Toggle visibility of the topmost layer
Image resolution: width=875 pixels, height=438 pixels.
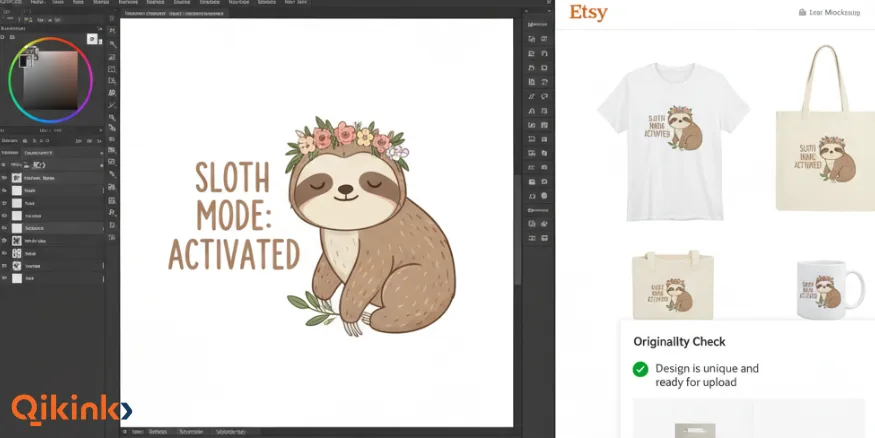pos(4,178)
